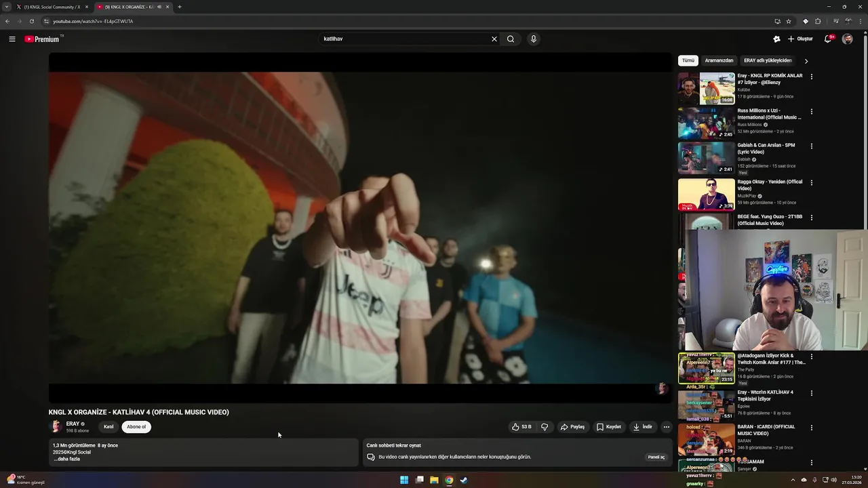Open Chrome extensions puzzle icon

(x=818, y=21)
